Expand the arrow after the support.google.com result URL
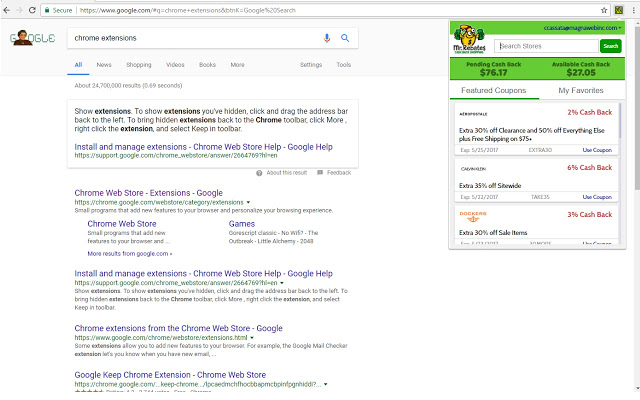The height and width of the screenshot is (400, 640). pyautogui.click(x=282, y=283)
